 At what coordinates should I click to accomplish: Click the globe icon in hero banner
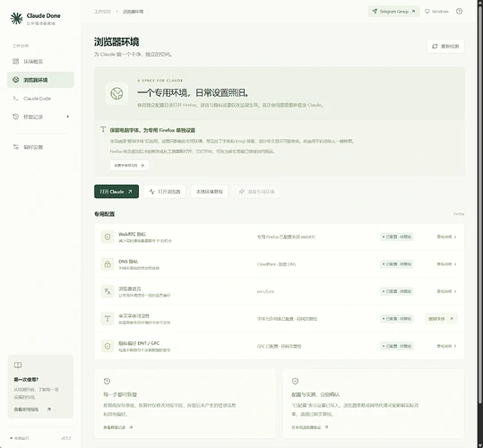pyautogui.click(x=116, y=93)
